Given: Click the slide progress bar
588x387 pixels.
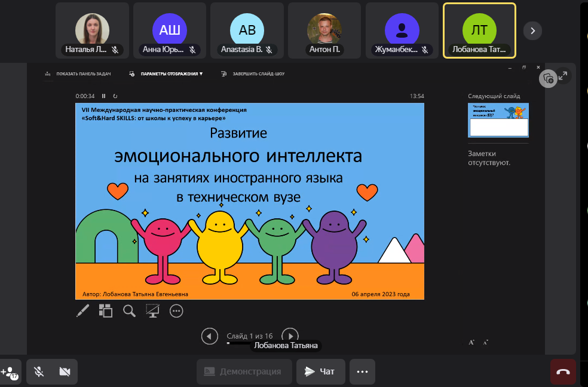Looking at the screenshot, I should pyautogui.click(x=239, y=343).
